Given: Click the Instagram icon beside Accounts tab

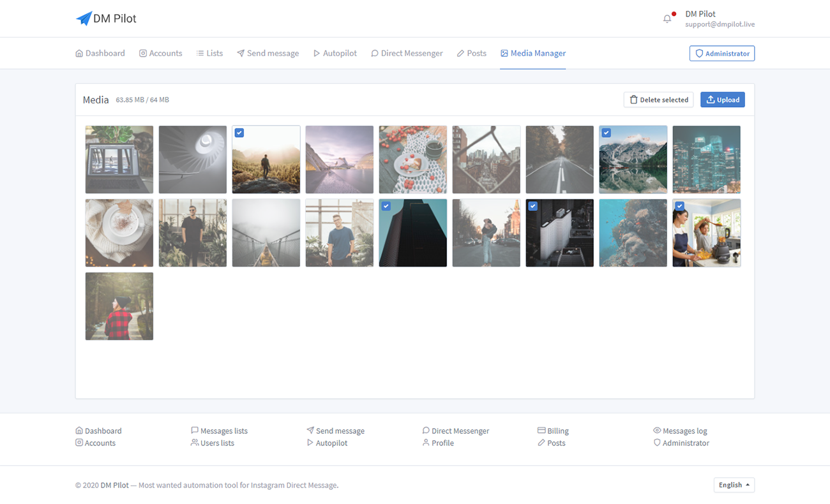Looking at the screenshot, I should (143, 54).
